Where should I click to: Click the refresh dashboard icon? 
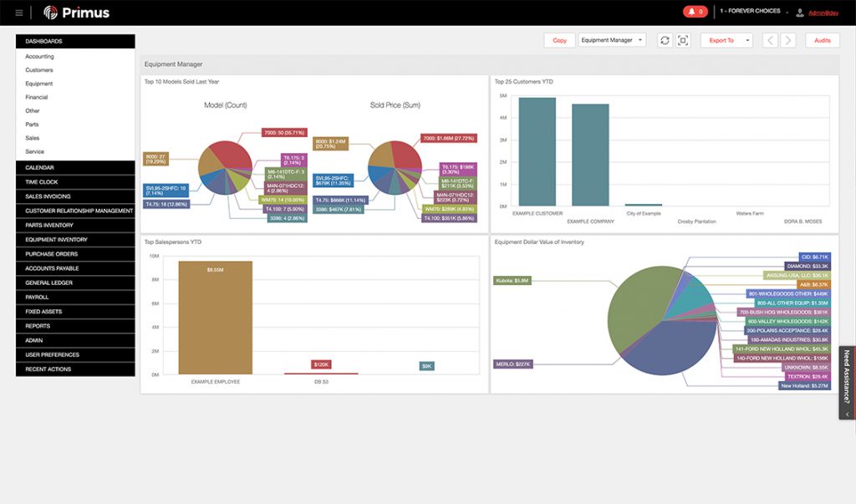[x=665, y=40]
